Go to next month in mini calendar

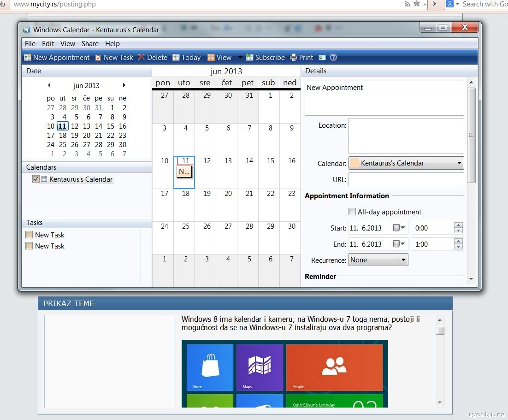[x=124, y=85]
